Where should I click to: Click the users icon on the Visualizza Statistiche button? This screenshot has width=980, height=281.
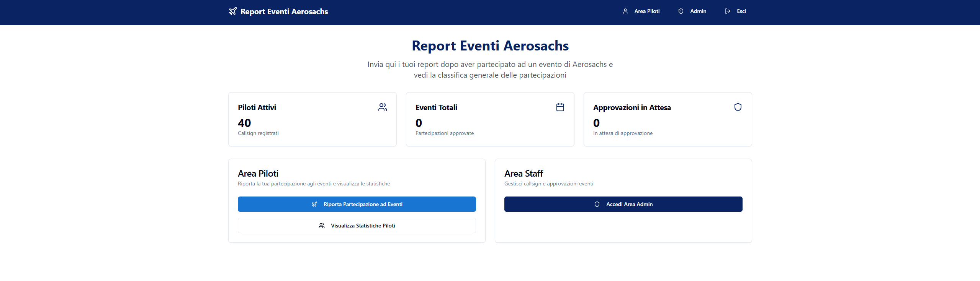click(x=322, y=226)
